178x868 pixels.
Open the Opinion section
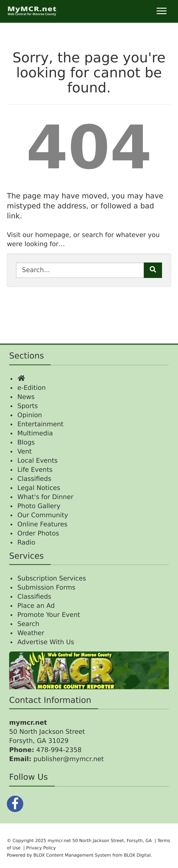click(x=30, y=415)
